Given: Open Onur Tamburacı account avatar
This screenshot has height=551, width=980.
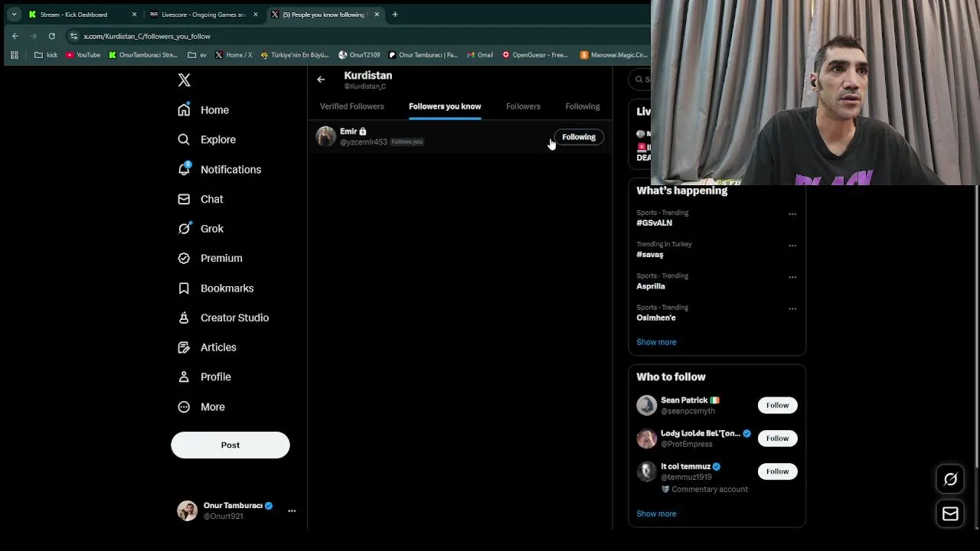Looking at the screenshot, I should [x=187, y=510].
